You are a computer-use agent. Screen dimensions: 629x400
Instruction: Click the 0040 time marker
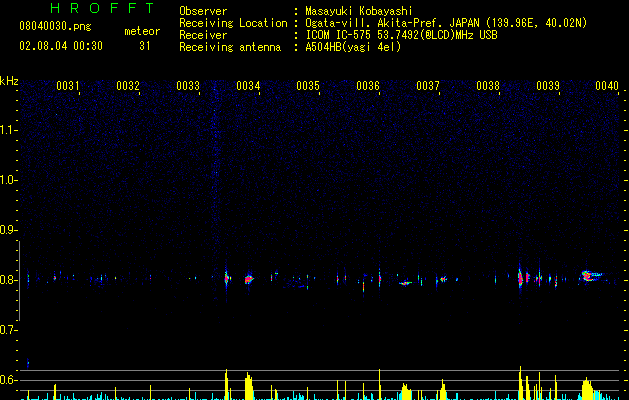tap(607, 86)
